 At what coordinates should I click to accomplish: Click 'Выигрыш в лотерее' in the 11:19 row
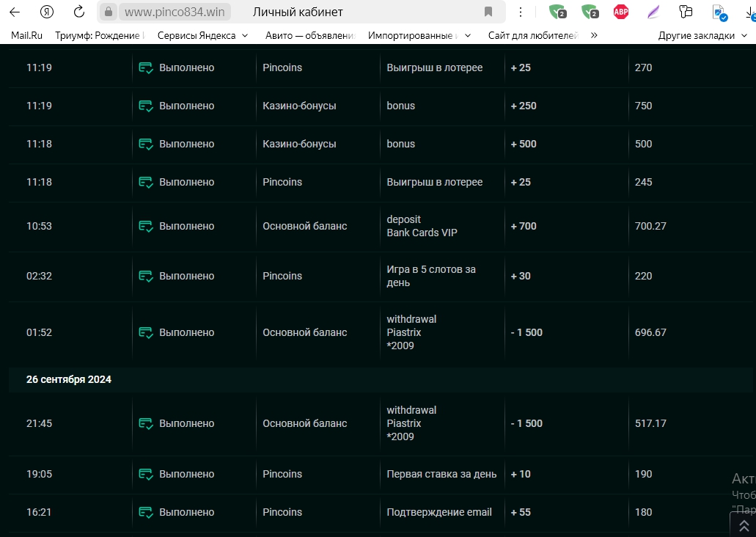point(434,67)
